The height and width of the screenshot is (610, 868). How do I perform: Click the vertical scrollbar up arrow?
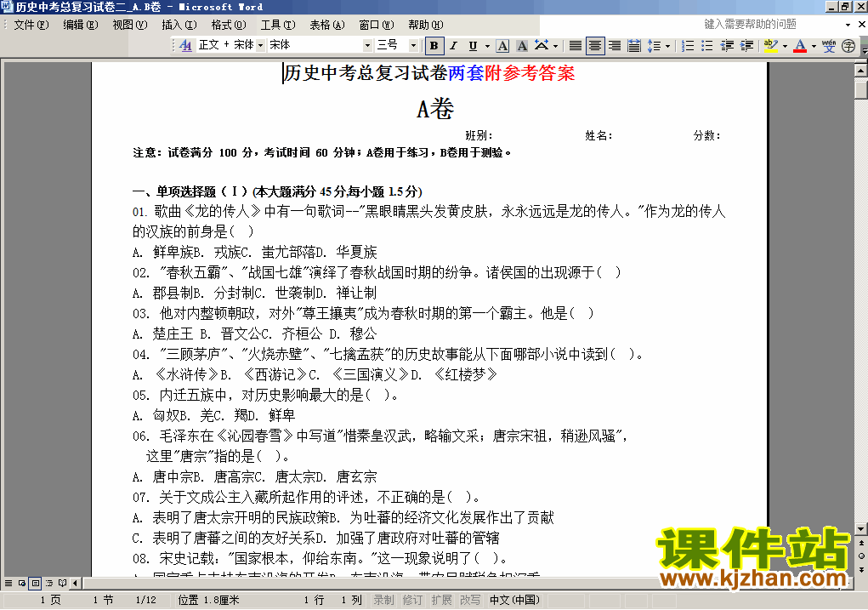861,71
